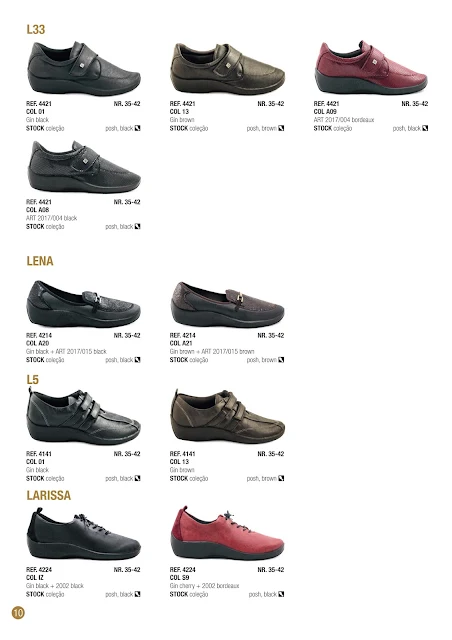This screenshot has width=452, height=640.
Task: Click the gold page number 10 badge
Action: click(x=18, y=613)
